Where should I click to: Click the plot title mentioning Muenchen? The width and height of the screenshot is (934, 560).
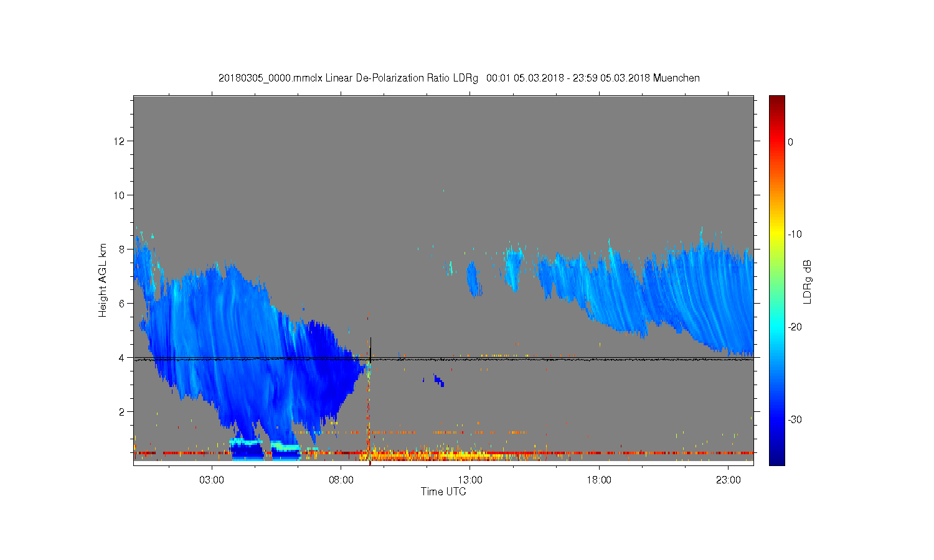(459, 78)
